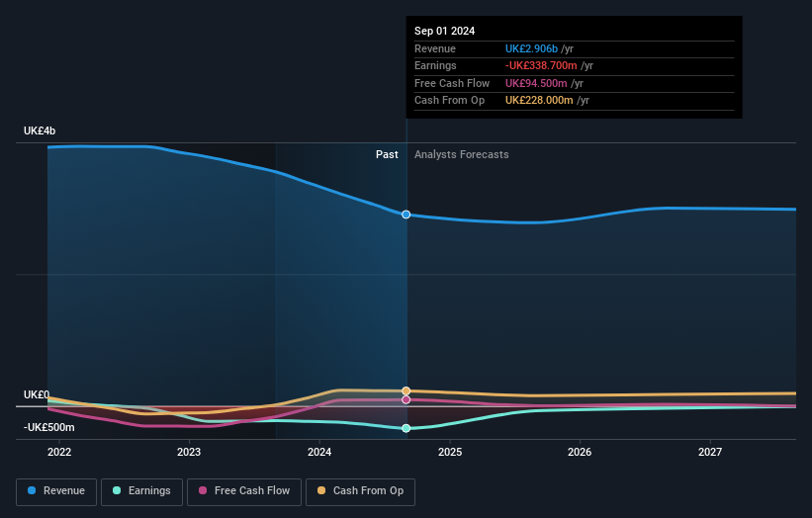The image size is (812, 518).
Task: Click the UK£0 y-axis label
Action: pyautogui.click(x=37, y=394)
